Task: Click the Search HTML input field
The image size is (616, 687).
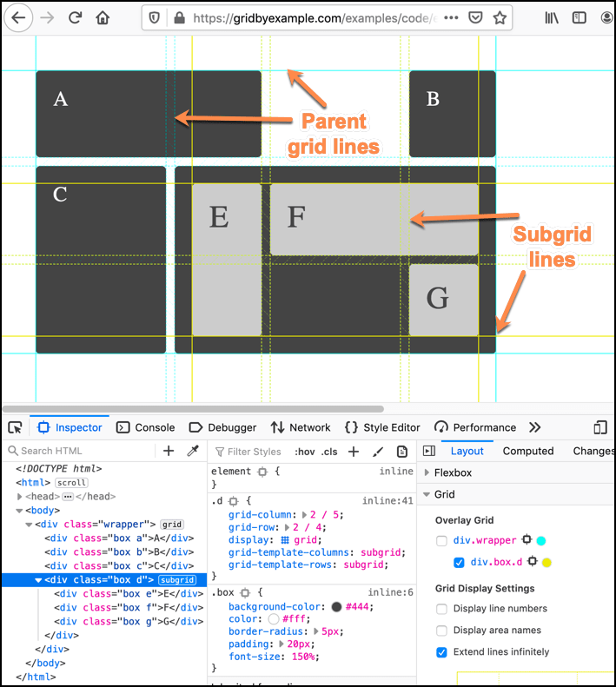Action: coord(78,451)
